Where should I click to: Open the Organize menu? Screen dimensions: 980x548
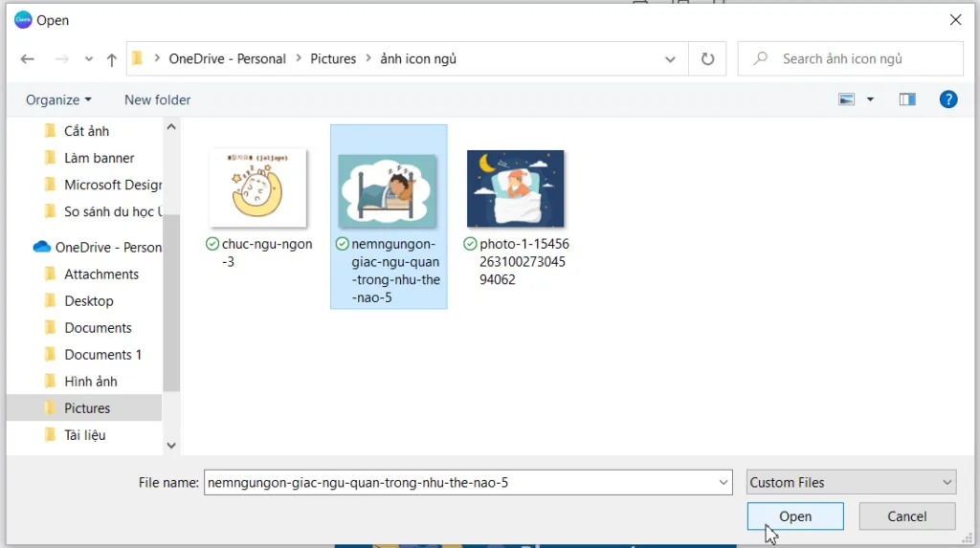coord(58,100)
